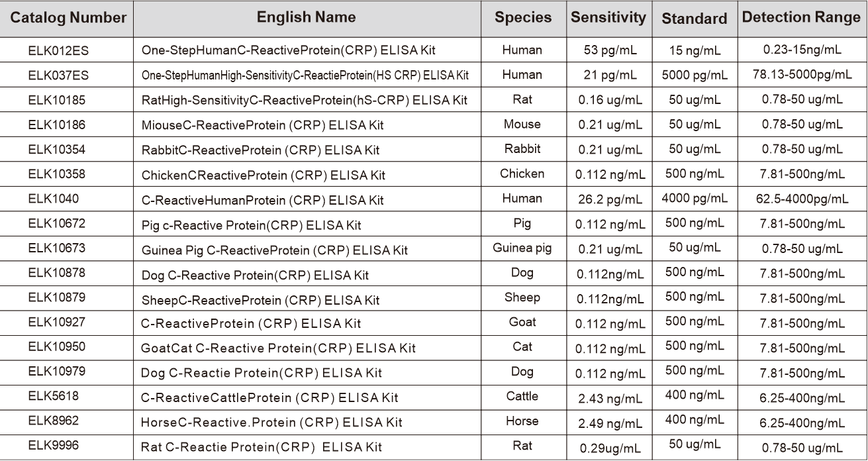Click the Sensitivity column header

click(608, 18)
